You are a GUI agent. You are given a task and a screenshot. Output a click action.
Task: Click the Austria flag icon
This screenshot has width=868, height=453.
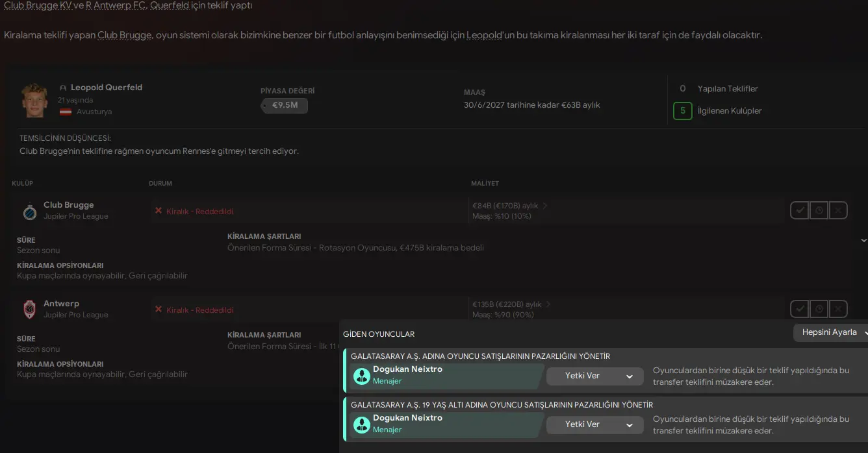[x=66, y=112]
